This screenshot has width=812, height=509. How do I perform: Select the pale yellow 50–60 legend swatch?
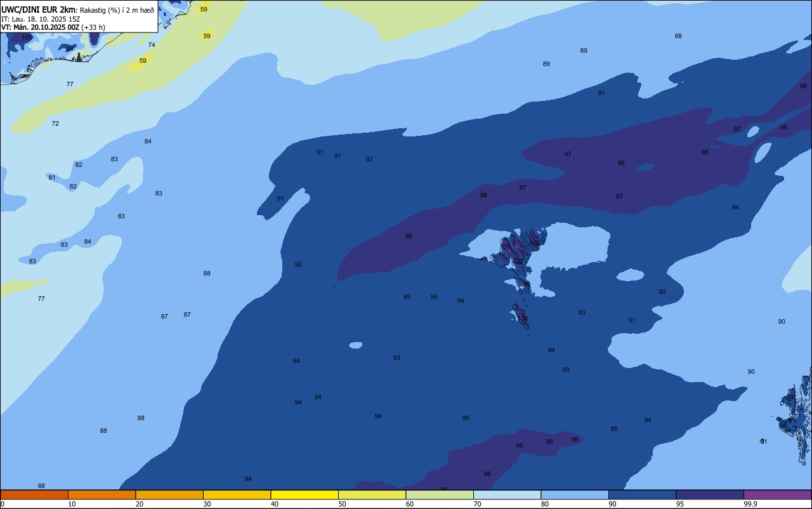[372, 494]
